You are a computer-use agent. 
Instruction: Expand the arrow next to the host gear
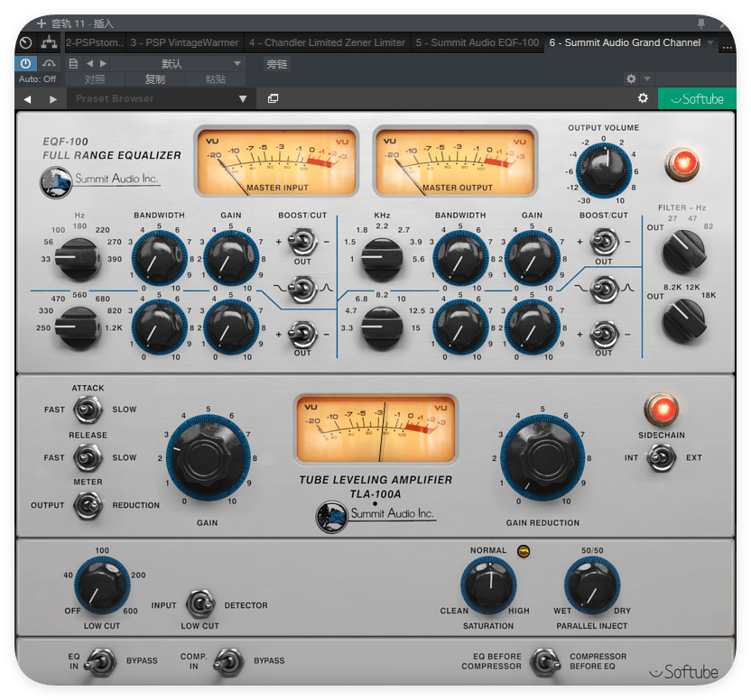coord(647,78)
